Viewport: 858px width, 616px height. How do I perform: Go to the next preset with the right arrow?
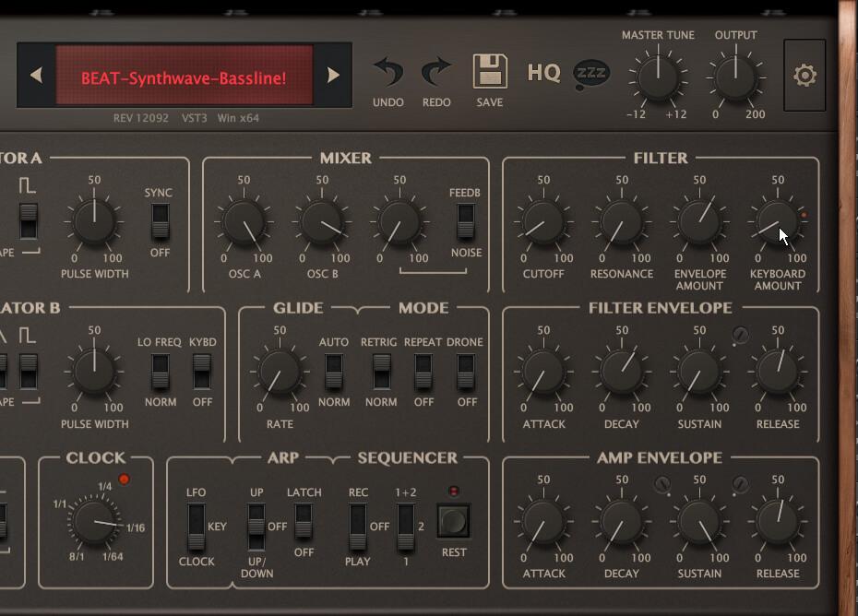click(x=333, y=77)
